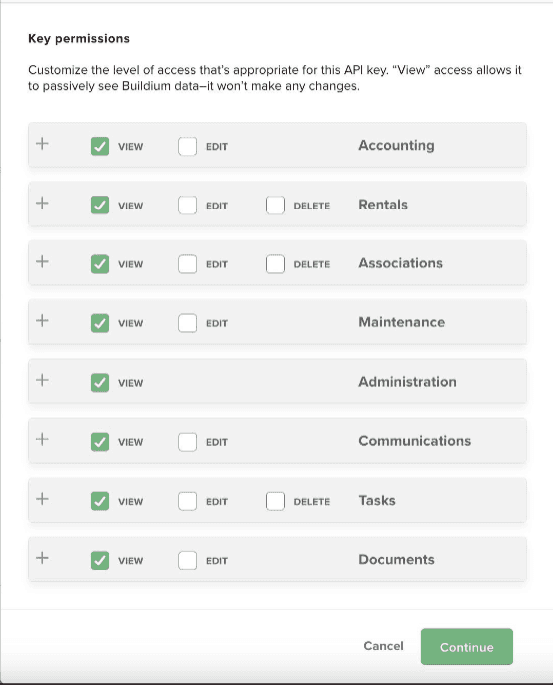Image resolution: width=553 pixels, height=686 pixels.
Task: Open the Communications plus expander
Action: (42, 439)
